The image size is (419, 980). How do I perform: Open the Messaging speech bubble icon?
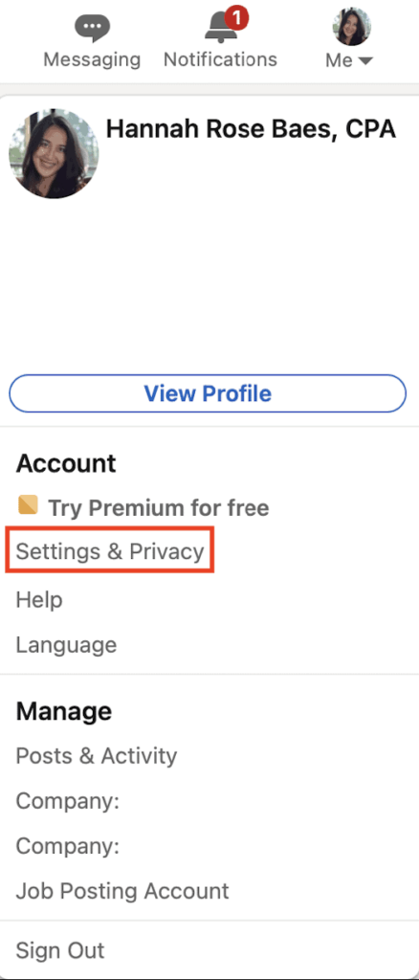tap(92, 29)
